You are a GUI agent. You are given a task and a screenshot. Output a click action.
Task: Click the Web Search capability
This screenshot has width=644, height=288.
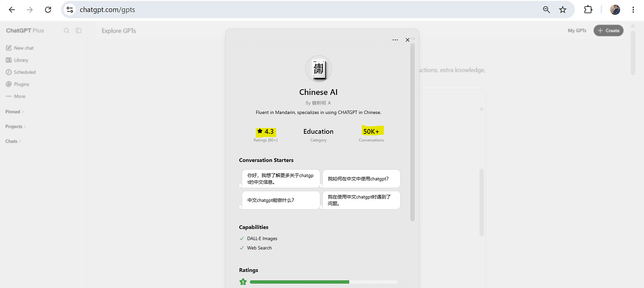pyautogui.click(x=256, y=248)
